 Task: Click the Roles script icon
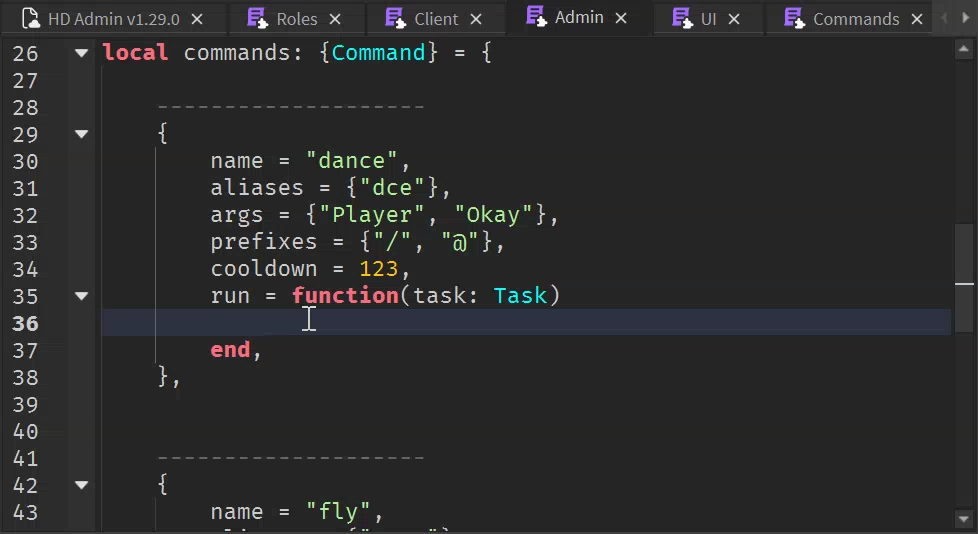257,18
